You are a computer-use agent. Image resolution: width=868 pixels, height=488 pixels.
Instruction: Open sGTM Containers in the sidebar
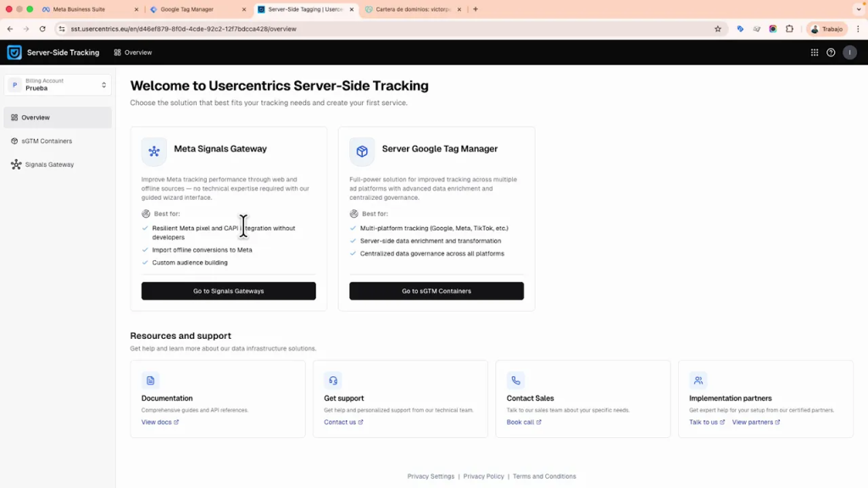click(x=58, y=141)
